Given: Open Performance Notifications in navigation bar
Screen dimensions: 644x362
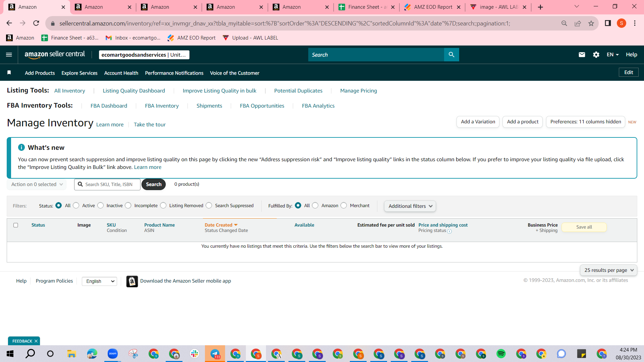Looking at the screenshot, I should 174,73.
